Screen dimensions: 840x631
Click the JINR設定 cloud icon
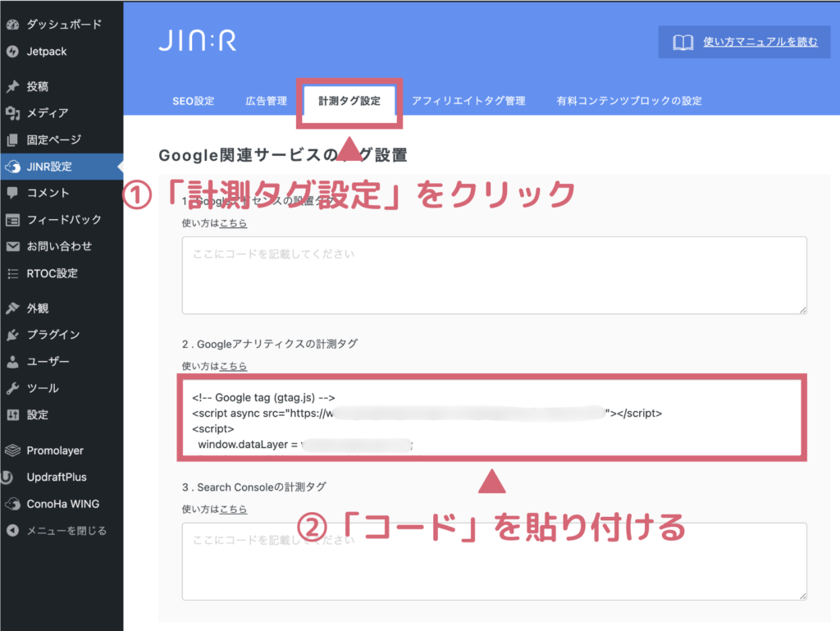point(13,167)
